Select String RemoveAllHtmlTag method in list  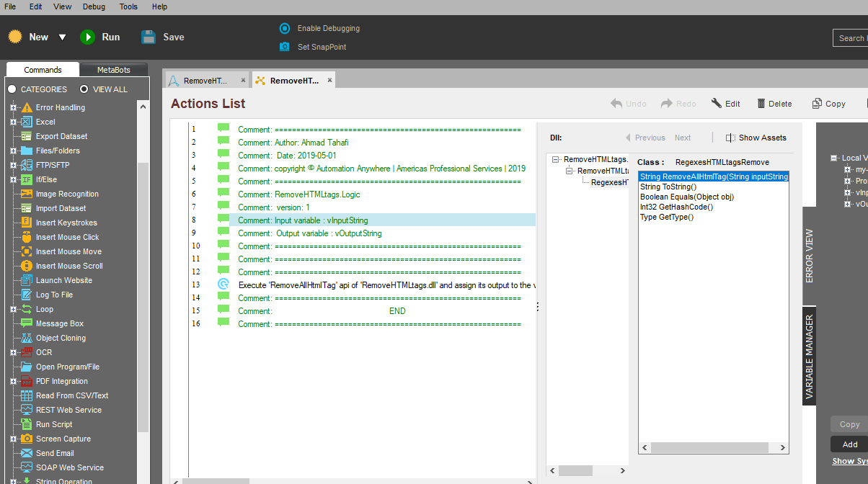[x=713, y=176]
